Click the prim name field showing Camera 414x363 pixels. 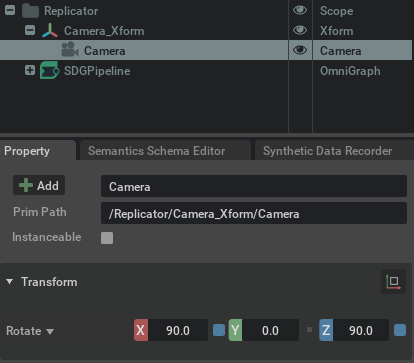254,186
